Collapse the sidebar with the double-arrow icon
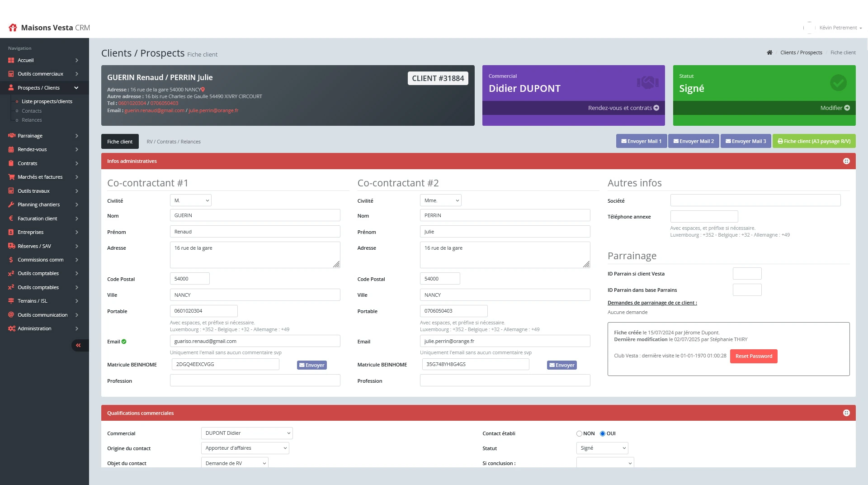The height and width of the screenshot is (485, 868). point(78,346)
